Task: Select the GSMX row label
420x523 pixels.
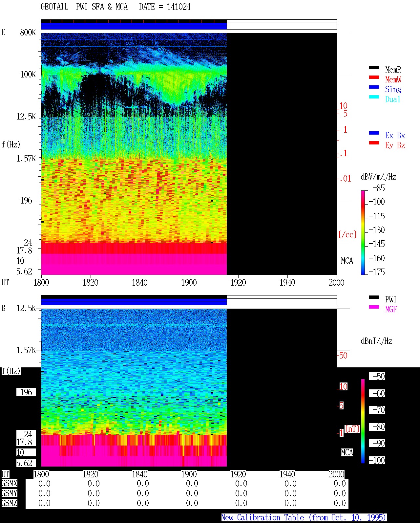Action: click(x=9, y=483)
